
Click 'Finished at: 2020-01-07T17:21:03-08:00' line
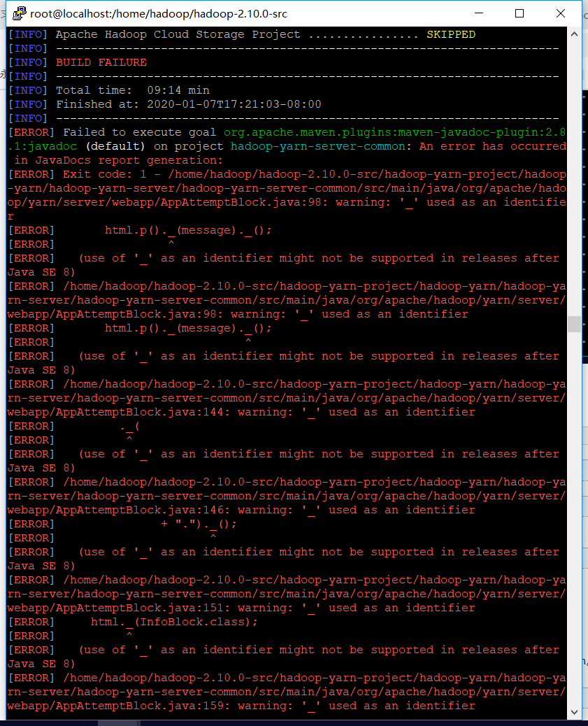tap(189, 104)
